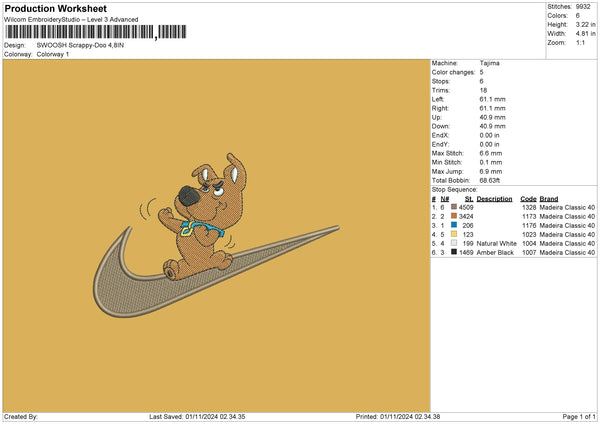Click the Total Bobbin value '68.63ft'
This screenshot has height=424, width=600.
tap(490, 181)
